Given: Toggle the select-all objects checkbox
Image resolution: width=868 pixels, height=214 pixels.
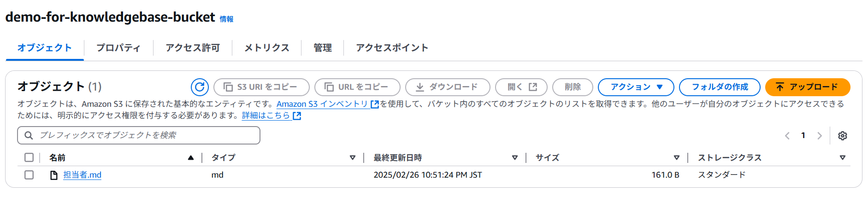Looking at the screenshot, I should click(29, 157).
